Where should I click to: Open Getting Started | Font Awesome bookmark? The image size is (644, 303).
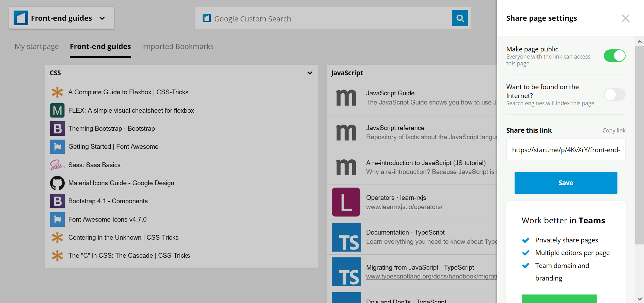[x=113, y=147]
